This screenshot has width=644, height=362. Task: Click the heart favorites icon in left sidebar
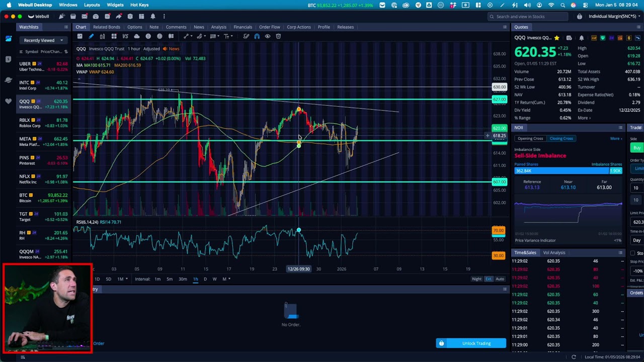9,101
